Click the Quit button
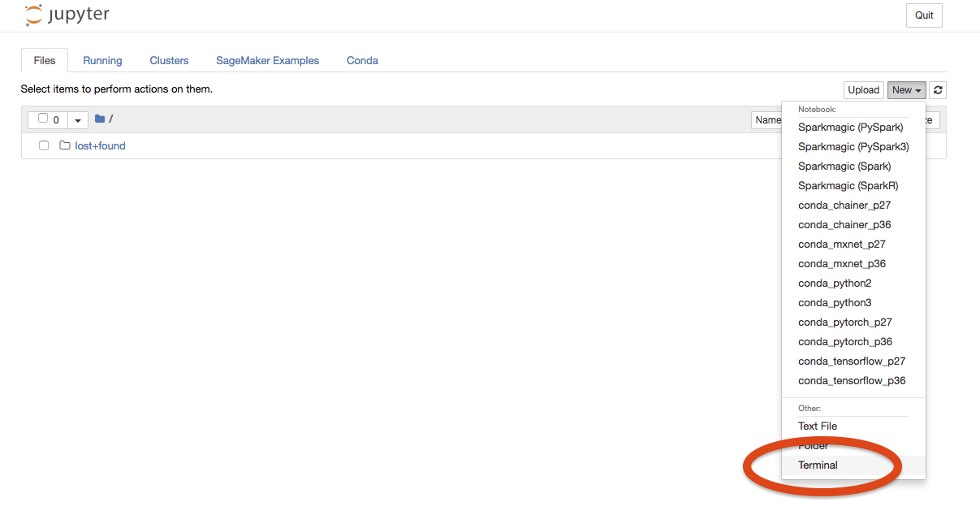Screen dimensions: 980x515 924,15
